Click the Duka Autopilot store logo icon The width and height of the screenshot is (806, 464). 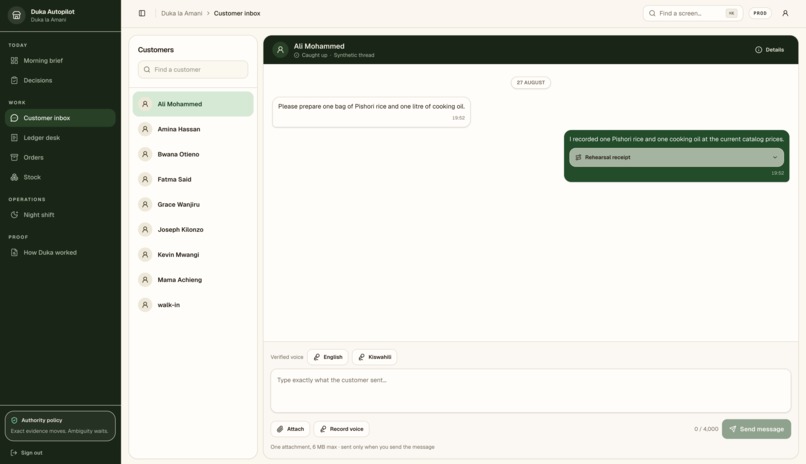coord(16,15)
